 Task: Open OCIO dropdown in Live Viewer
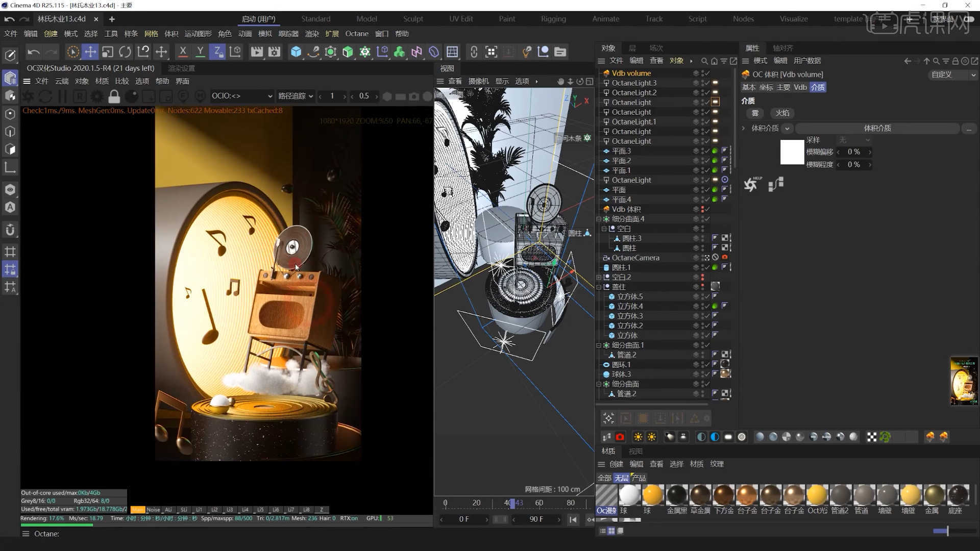click(241, 96)
